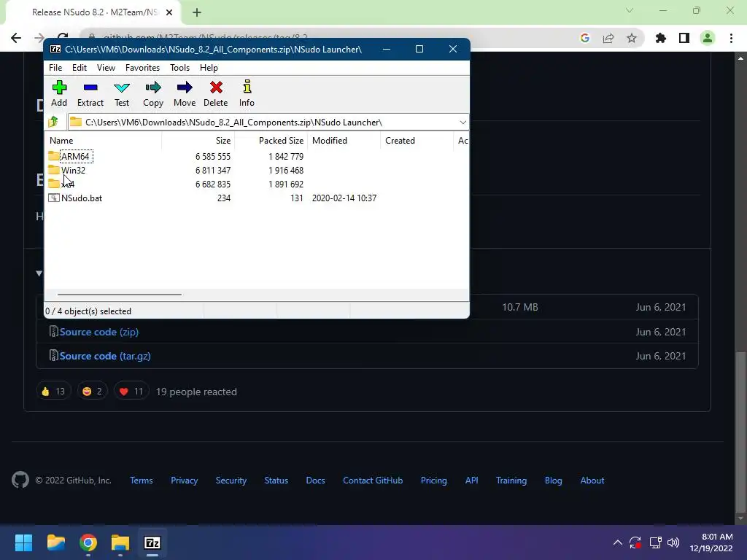Open a new Chrome tab
This screenshot has width=747, height=560.
[x=197, y=13]
